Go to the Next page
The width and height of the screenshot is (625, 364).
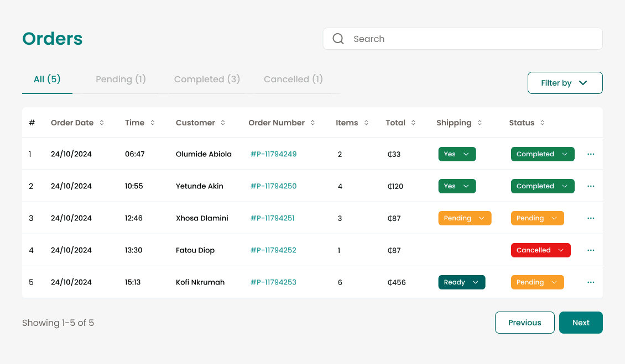point(581,323)
